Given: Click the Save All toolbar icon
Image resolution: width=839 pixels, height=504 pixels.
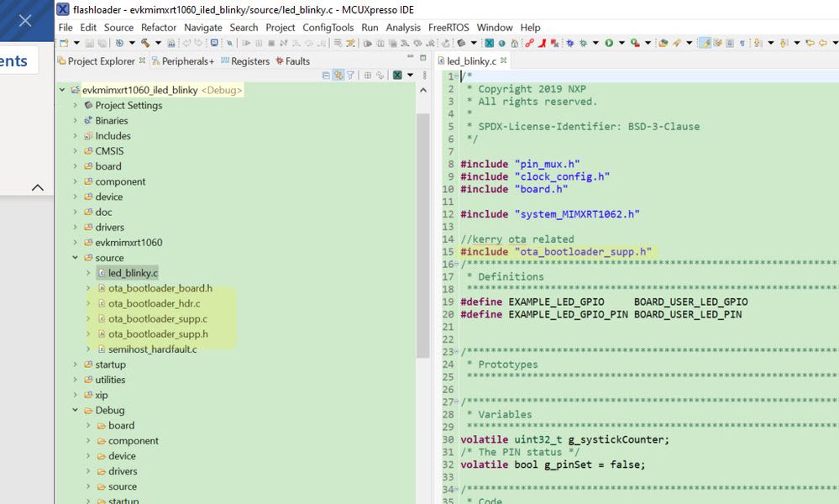Looking at the screenshot, I should click(102, 43).
